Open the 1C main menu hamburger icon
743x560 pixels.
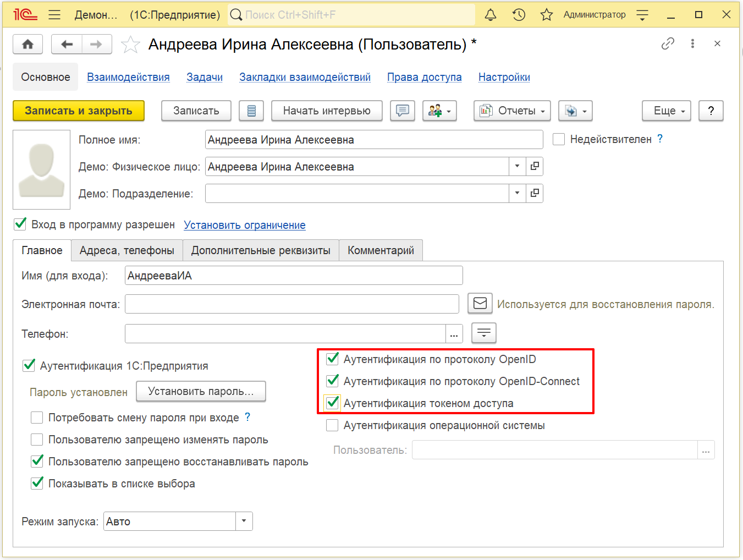pos(54,15)
